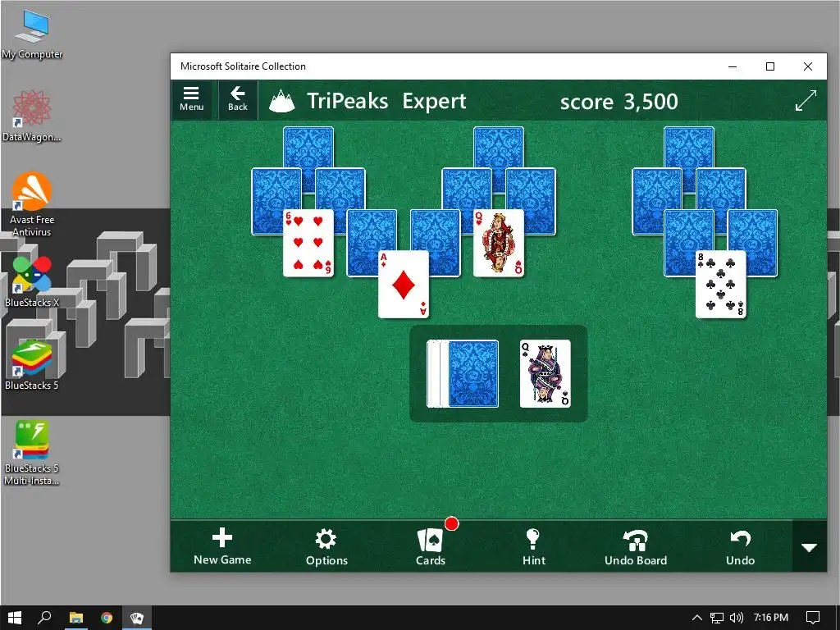840x630 pixels.
Task: Open the notification center icon
Action: (813, 618)
